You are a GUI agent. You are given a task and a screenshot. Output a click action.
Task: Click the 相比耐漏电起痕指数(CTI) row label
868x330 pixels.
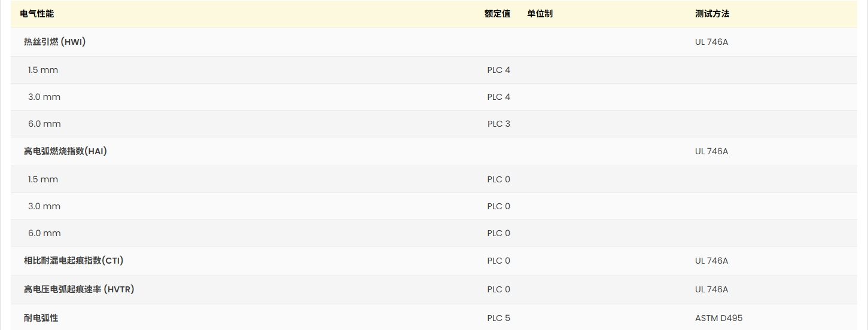point(74,261)
